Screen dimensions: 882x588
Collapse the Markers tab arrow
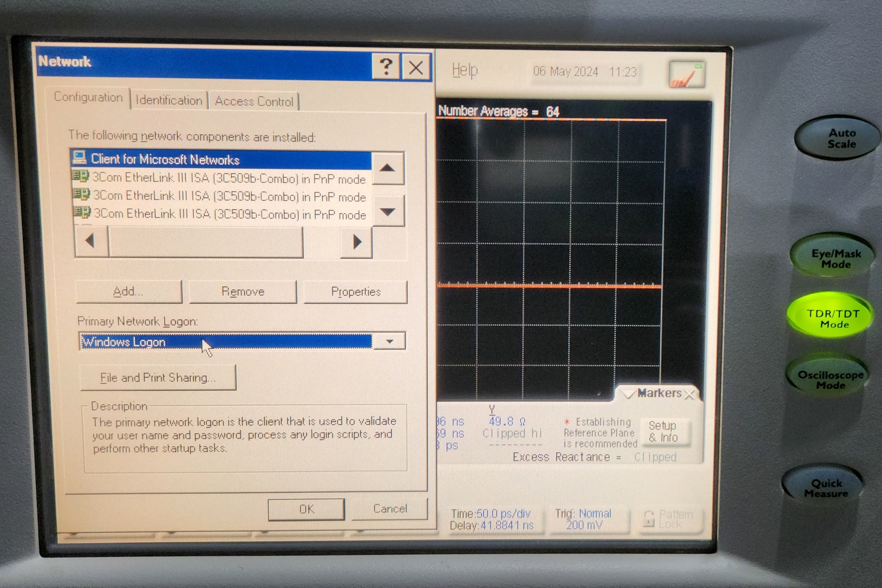click(627, 393)
